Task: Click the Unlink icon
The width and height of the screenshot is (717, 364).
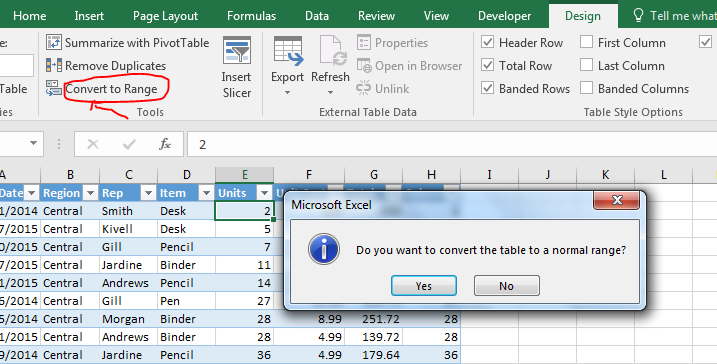Action: tap(364, 88)
